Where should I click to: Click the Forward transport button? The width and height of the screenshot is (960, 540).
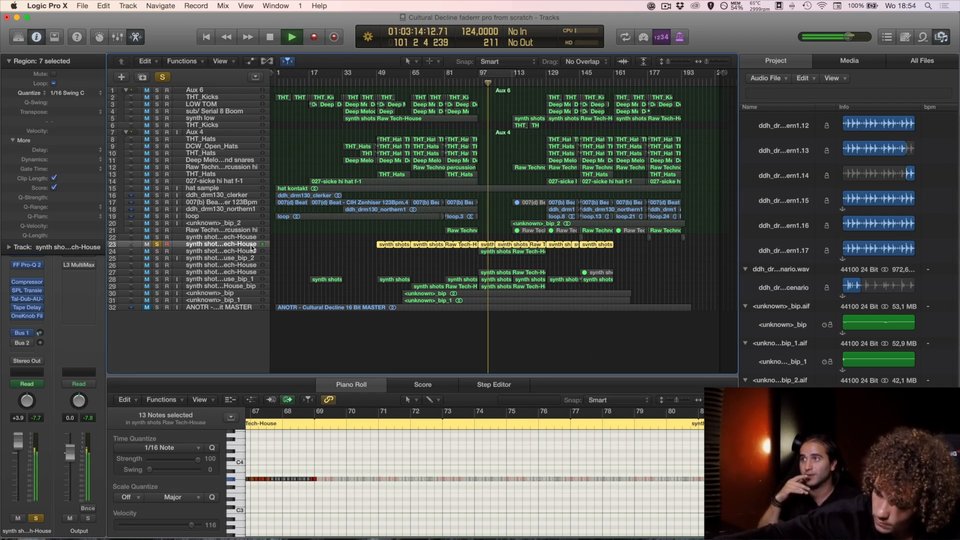click(x=247, y=37)
